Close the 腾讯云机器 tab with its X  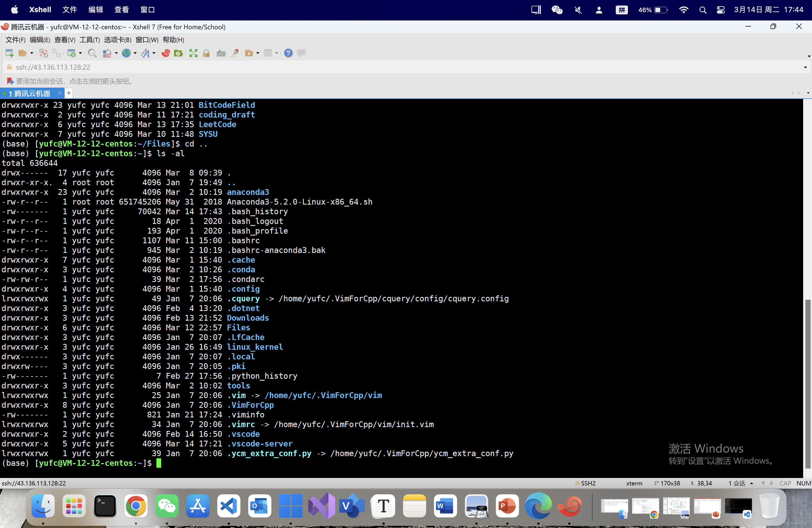pos(59,93)
